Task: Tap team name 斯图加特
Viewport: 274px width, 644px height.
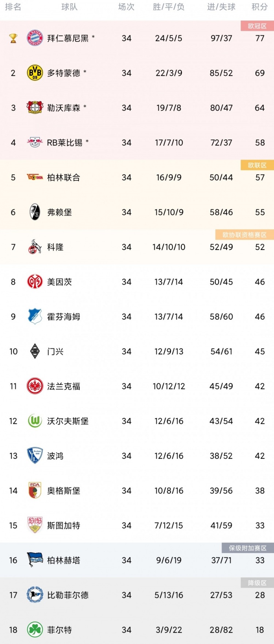Action: [64, 525]
